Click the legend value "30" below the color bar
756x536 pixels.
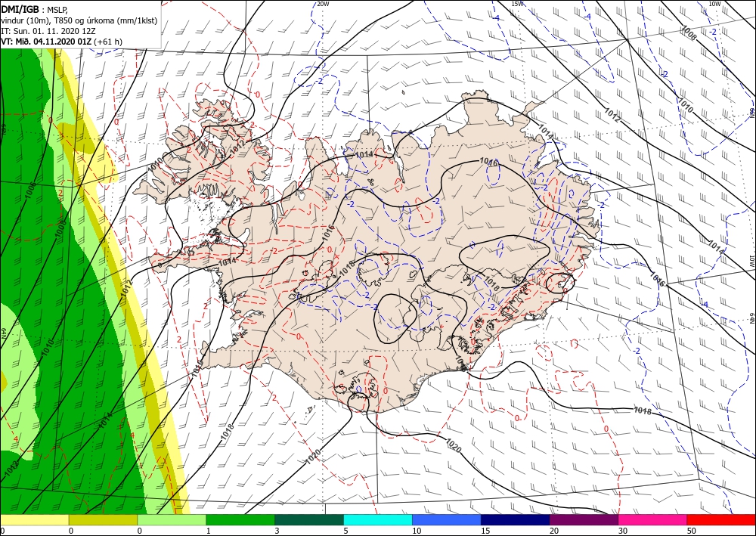point(623,531)
